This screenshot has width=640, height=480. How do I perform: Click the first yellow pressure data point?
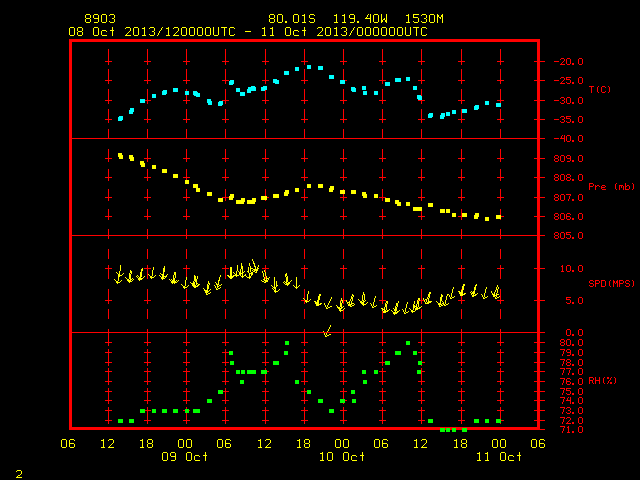point(120,156)
